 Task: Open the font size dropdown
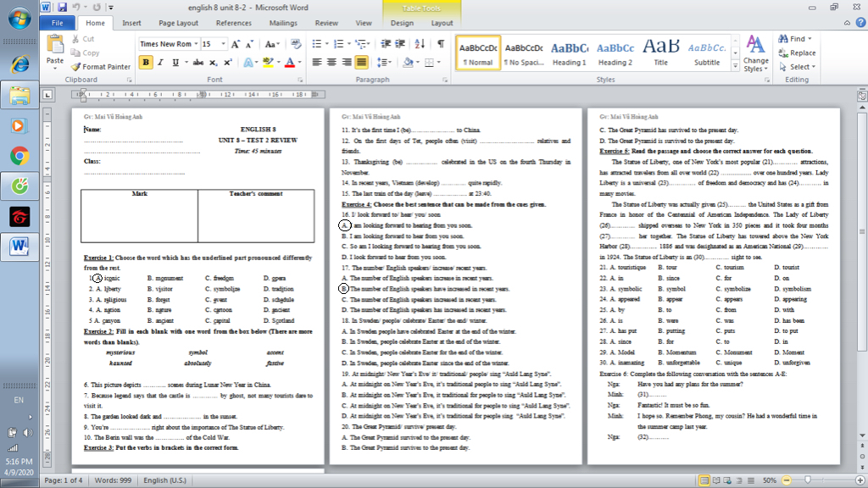224,44
